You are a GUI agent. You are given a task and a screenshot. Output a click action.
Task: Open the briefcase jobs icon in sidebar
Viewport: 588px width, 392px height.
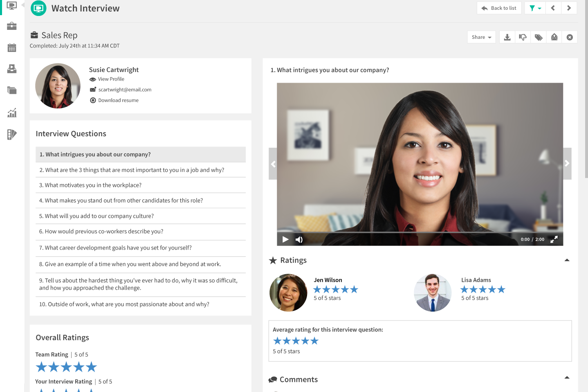[12, 26]
